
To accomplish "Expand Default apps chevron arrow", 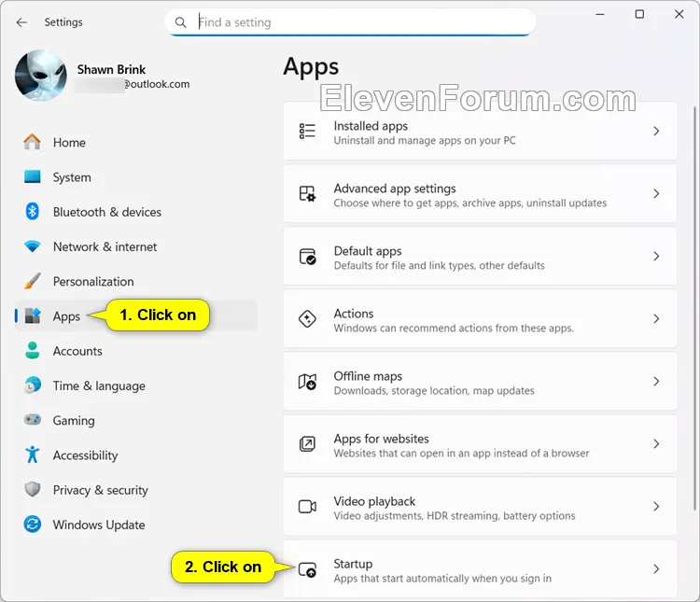I will pyautogui.click(x=656, y=257).
